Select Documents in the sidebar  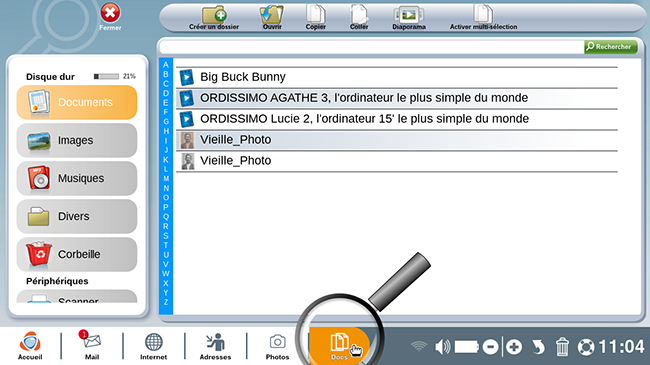click(77, 102)
